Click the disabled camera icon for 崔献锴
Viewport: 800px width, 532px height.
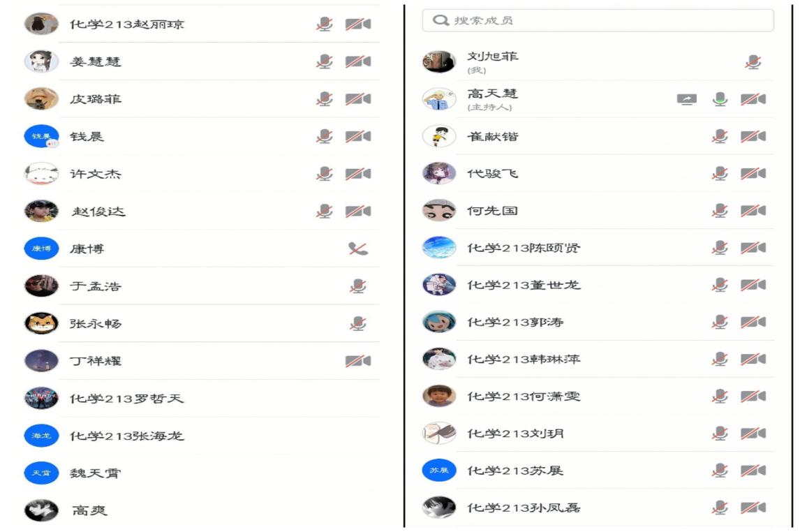753,136
